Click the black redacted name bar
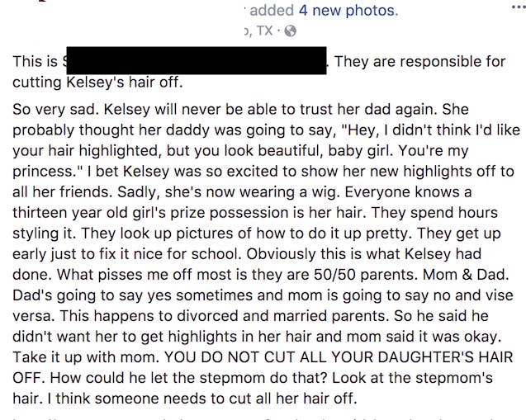Screen dimensions: 526x420 [x=197, y=60]
